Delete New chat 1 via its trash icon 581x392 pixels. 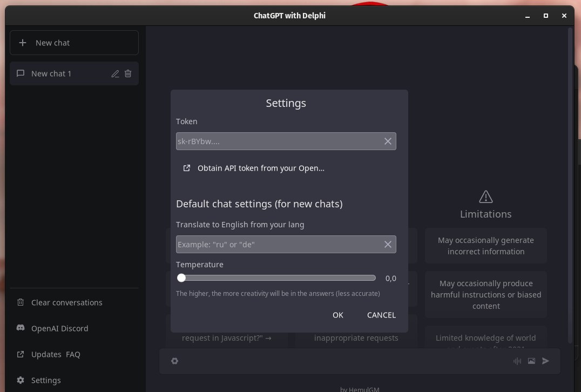click(128, 73)
